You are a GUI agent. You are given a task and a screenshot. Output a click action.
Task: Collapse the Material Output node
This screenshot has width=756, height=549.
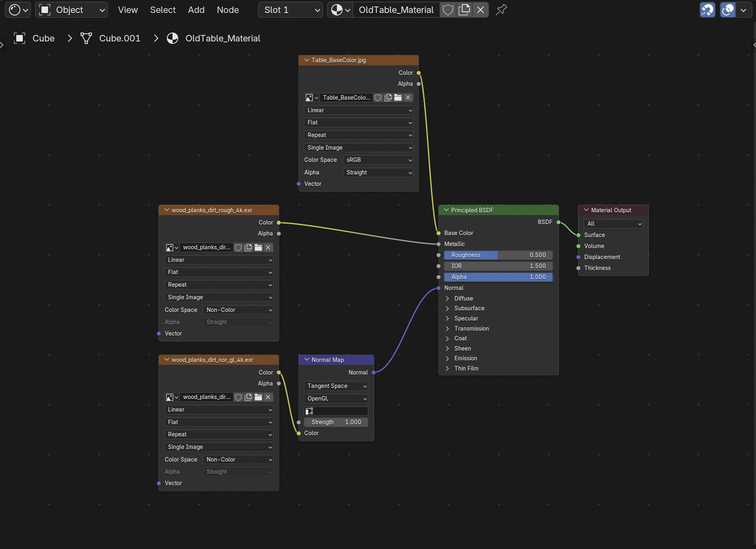586,210
